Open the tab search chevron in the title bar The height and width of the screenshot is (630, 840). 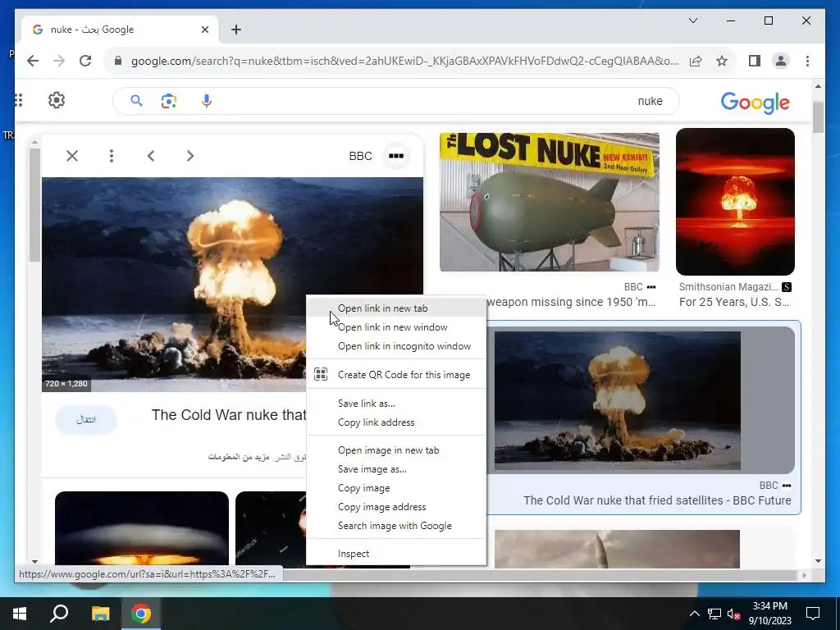click(692, 21)
